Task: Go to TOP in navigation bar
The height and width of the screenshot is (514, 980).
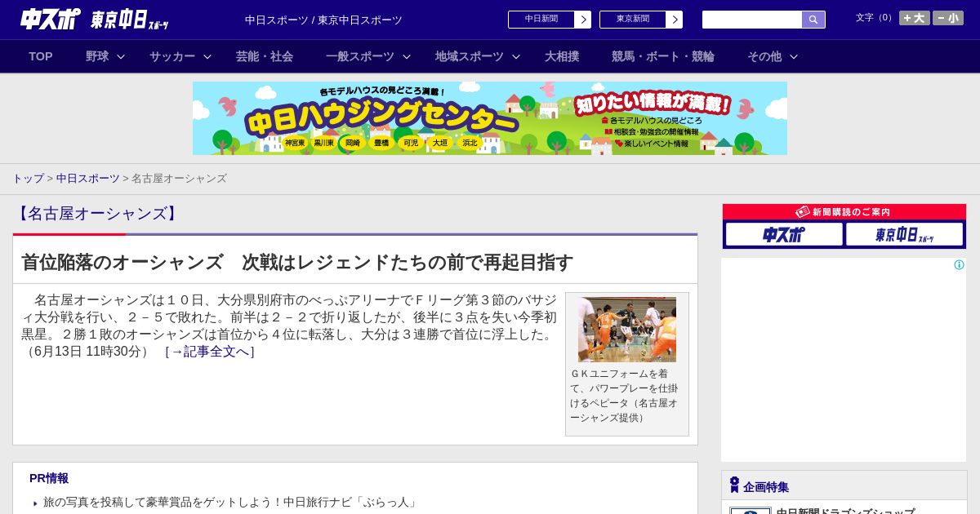Action: (x=41, y=56)
